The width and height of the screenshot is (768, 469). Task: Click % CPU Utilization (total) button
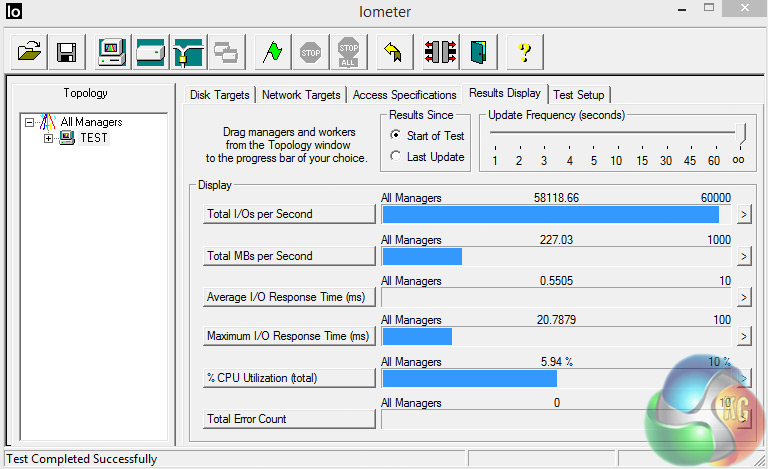(x=289, y=378)
